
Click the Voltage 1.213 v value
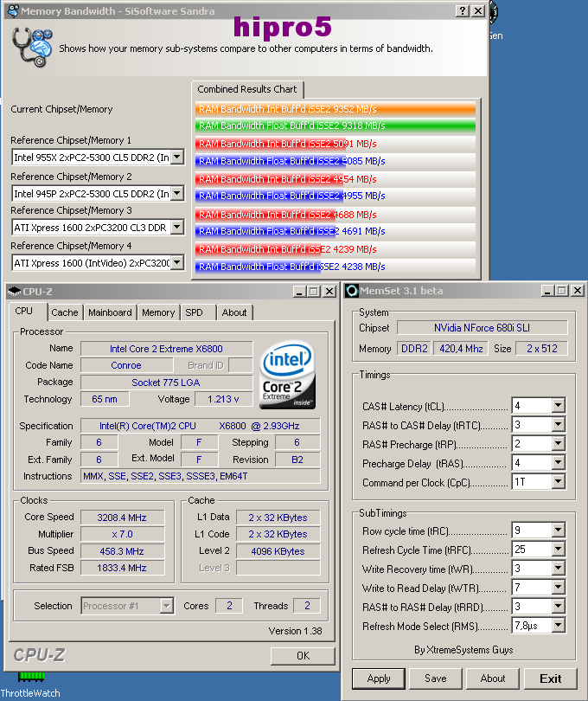pos(223,399)
